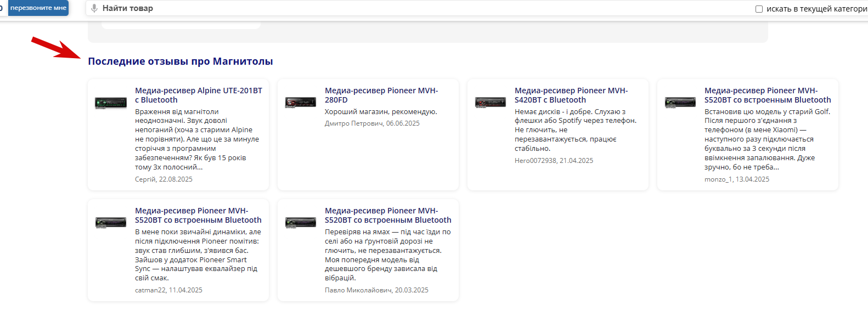Open 'Медиа-ресивер Pioneer MVH-S420BT с Bluetooth' link
The width and height of the screenshot is (868, 316).
coord(571,95)
